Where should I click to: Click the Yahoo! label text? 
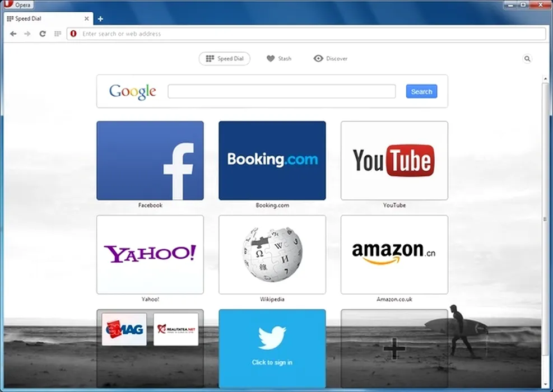tap(150, 299)
